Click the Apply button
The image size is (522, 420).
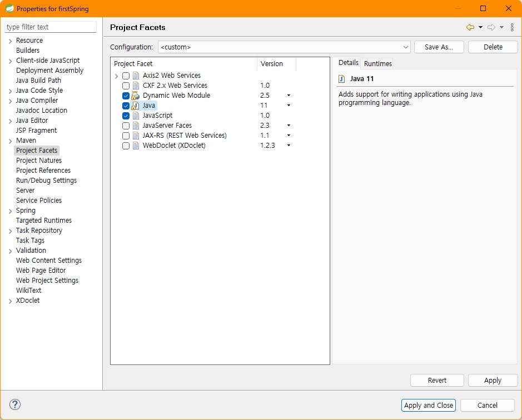[493, 381]
